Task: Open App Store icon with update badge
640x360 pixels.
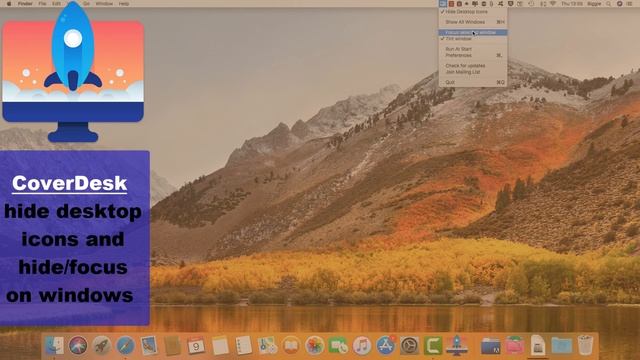Action: click(386, 345)
